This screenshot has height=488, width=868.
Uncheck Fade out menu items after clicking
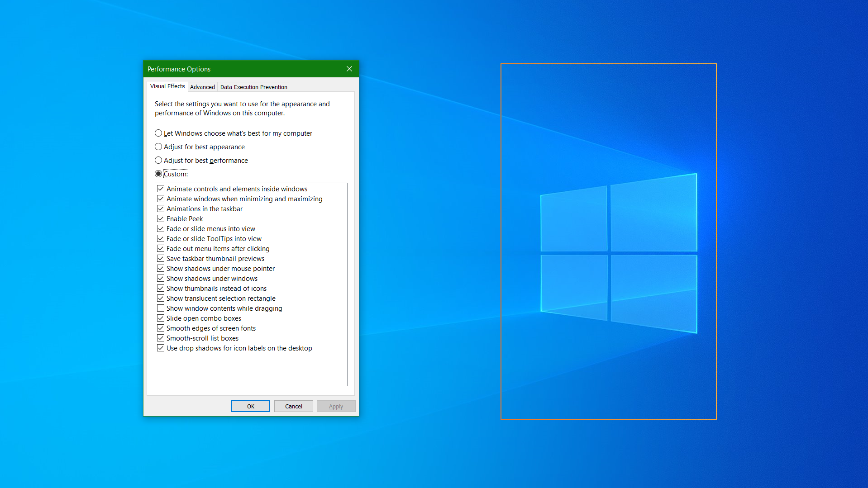coord(161,248)
